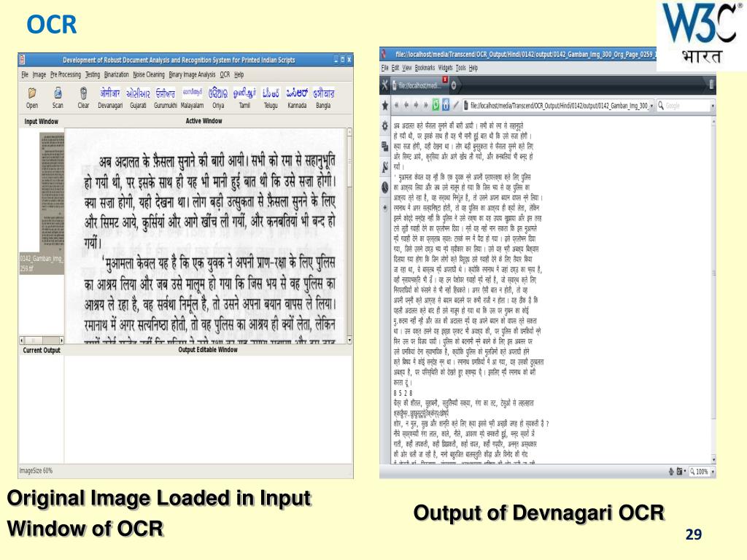Click the gear icon in browser sidebar

[x=385, y=125]
